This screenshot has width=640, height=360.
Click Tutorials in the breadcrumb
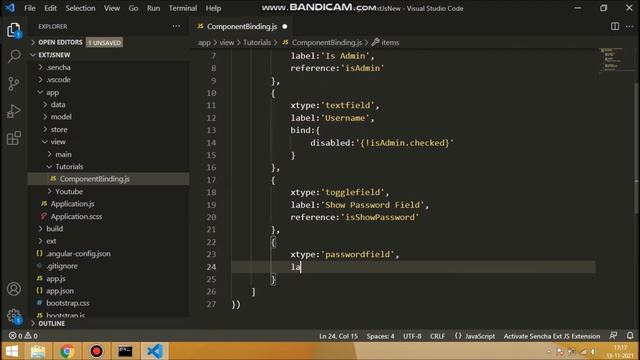[x=257, y=42]
